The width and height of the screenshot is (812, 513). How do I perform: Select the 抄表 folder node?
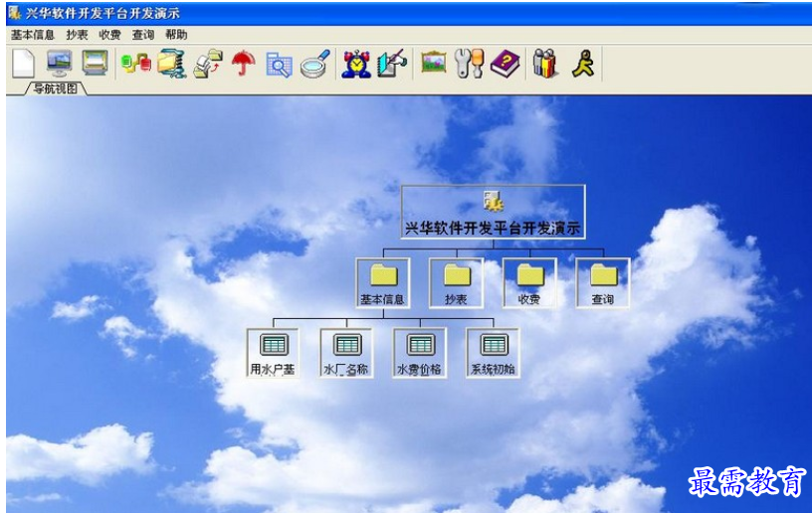pos(456,283)
